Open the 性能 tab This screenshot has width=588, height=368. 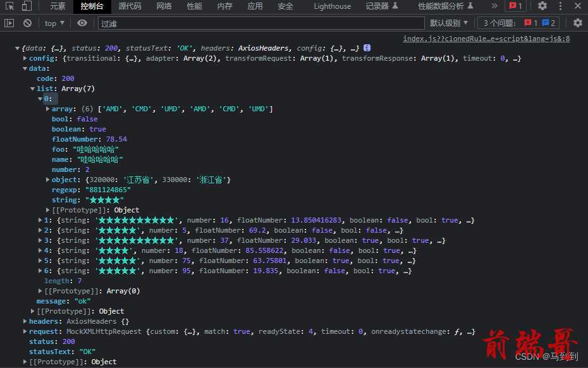194,6
